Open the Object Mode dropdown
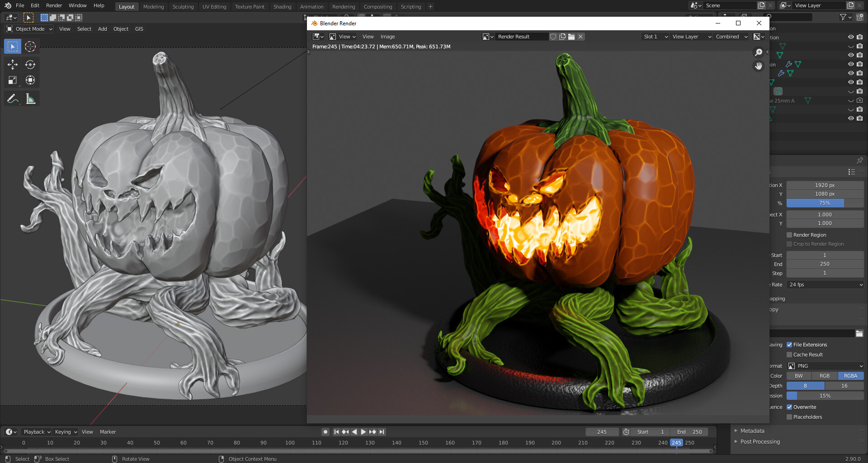 pos(28,28)
